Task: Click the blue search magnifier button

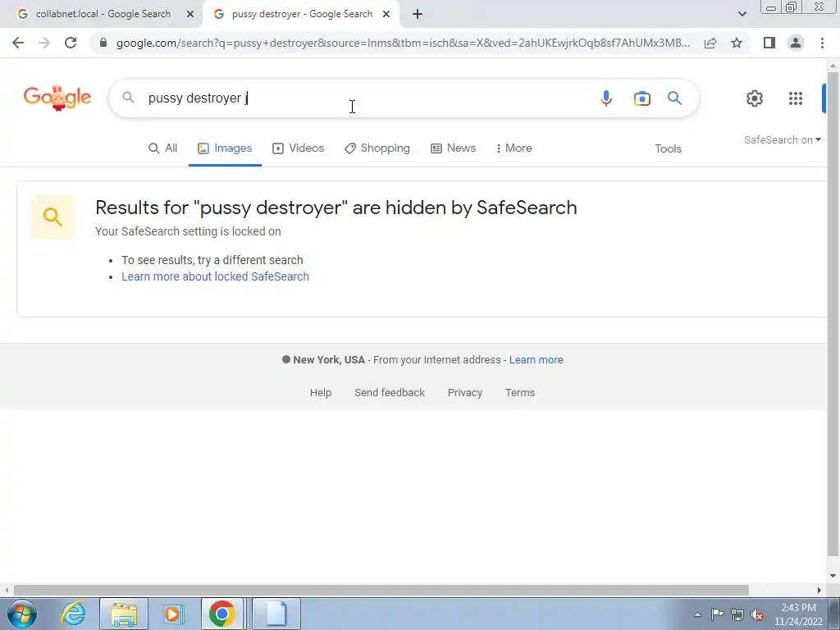Action: point(674,98)
